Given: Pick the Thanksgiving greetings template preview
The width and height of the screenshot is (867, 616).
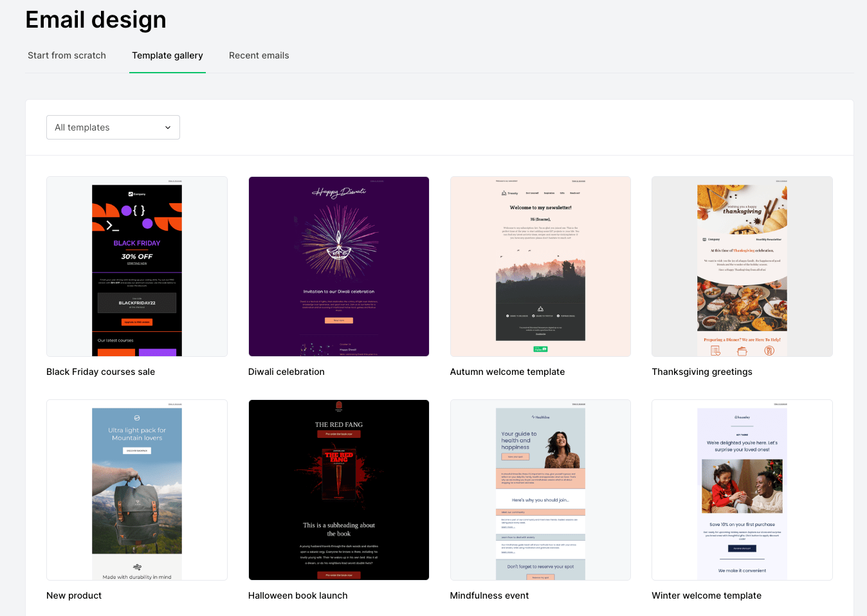Looking at the screenshot, I should click(x=742, y=267).
